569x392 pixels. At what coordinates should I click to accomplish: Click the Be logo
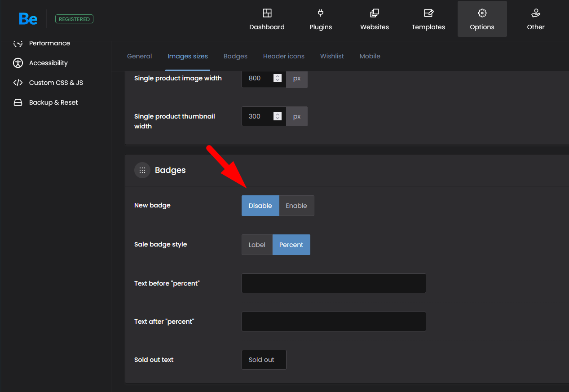28,19
